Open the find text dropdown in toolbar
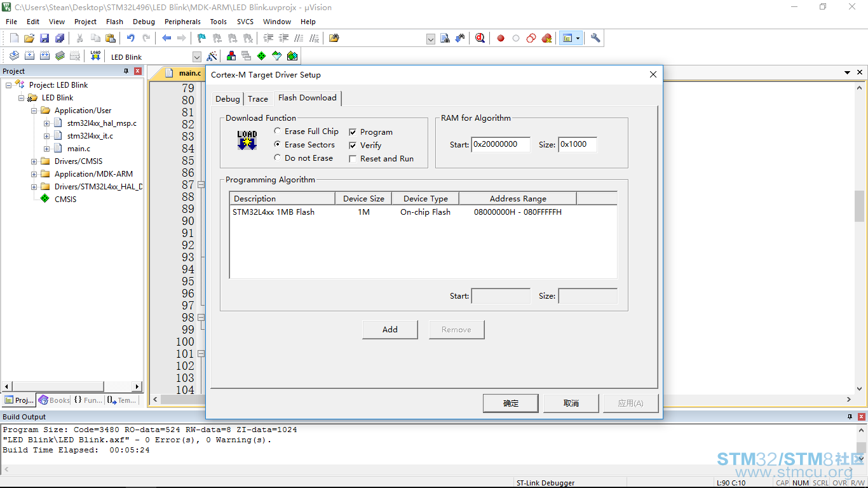The width and height of the screenshot is (868, 488). 430,39
